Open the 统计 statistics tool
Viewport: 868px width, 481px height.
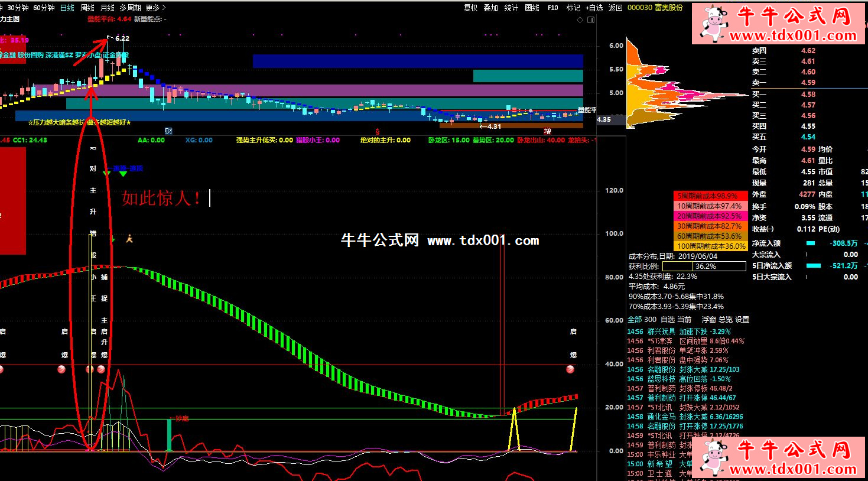pyautogui.click(x=511, y=8)
